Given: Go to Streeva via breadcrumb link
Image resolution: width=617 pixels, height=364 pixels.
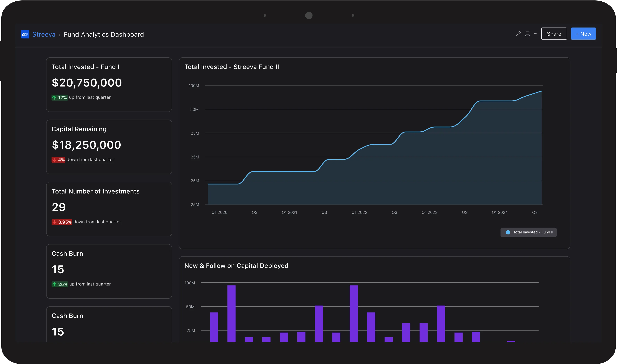Looking at the screenshot, I should (x=44, y=34).
